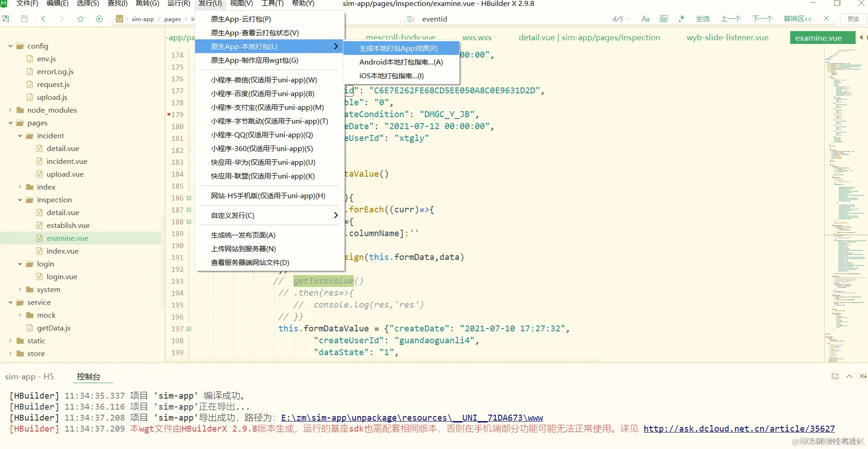The height and width of the screenshot is (449, 868).
Task: Expand the system folder
Action: (20, 289)
